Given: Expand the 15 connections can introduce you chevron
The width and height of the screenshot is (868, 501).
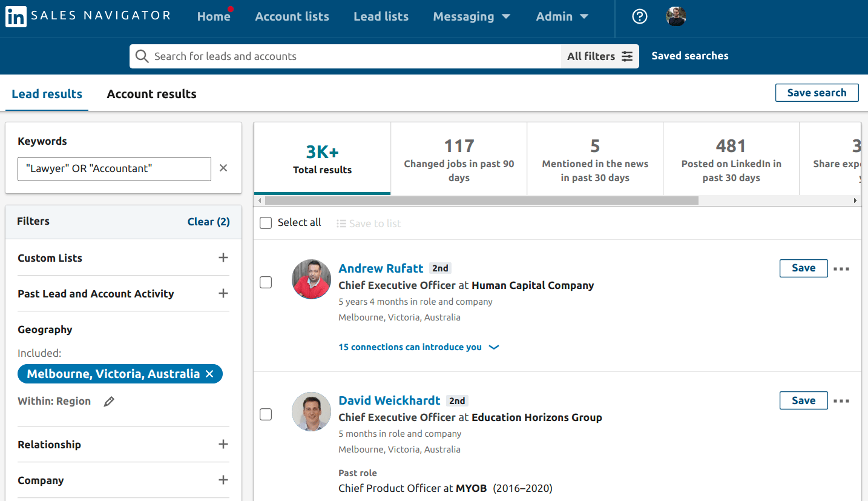Looking at the screenshot, I should pos(494,348).
